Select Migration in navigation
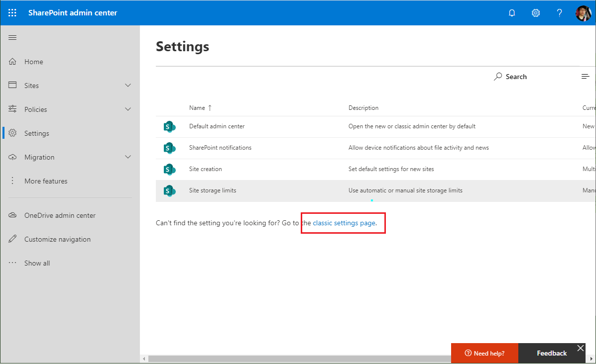The height and width of the screenshot is (364, 596). coord(39,157)
